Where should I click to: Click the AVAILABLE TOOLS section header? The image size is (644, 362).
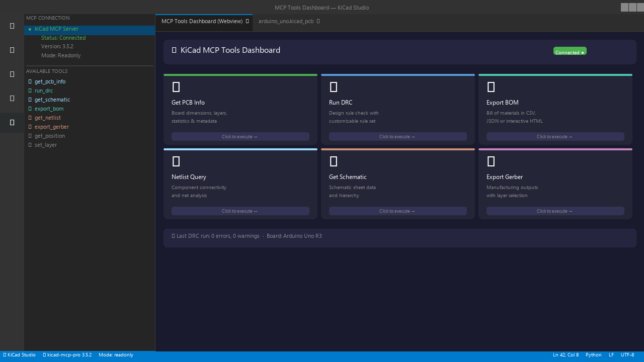(47, 71)
